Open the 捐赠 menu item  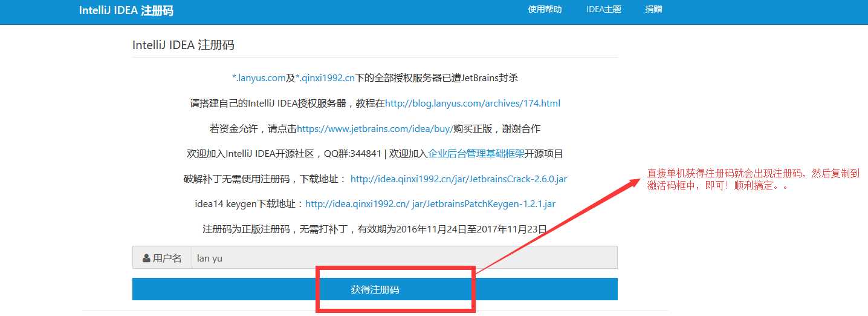(653, 9)
